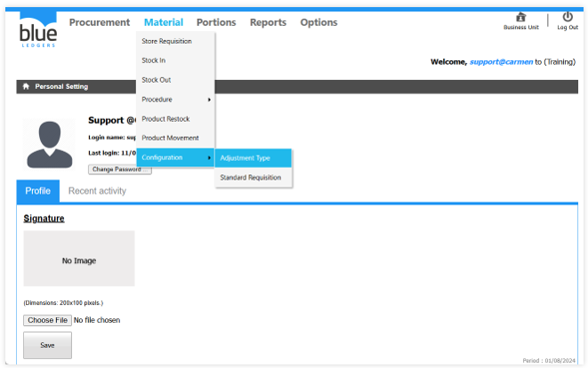Open the Material menu
The image size is (588, 368).
tap(164, 22)
